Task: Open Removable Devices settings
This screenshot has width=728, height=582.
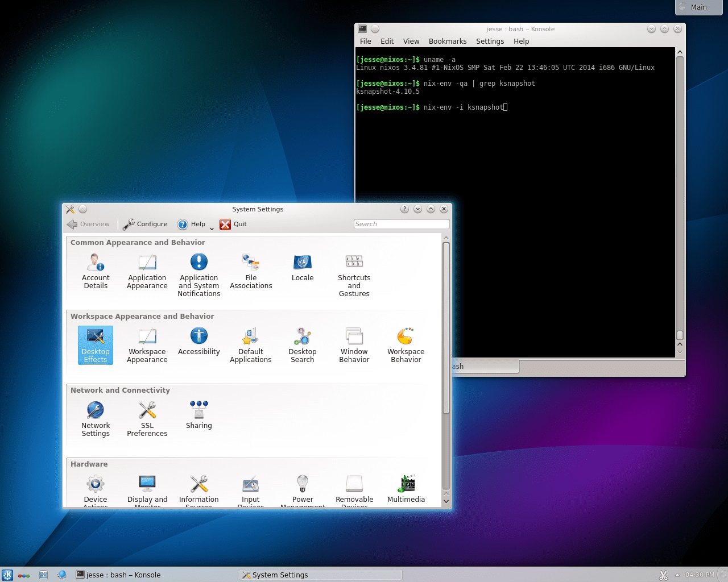Action: click(x=354, y=490)
